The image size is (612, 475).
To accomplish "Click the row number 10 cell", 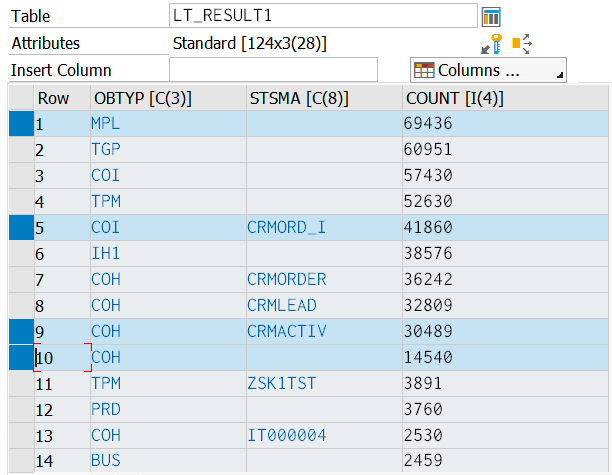I will 62,358.
